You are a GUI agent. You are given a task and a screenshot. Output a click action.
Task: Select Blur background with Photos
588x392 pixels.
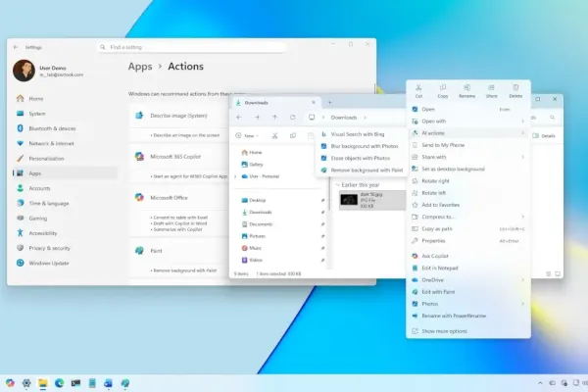(x=361, y=146)
